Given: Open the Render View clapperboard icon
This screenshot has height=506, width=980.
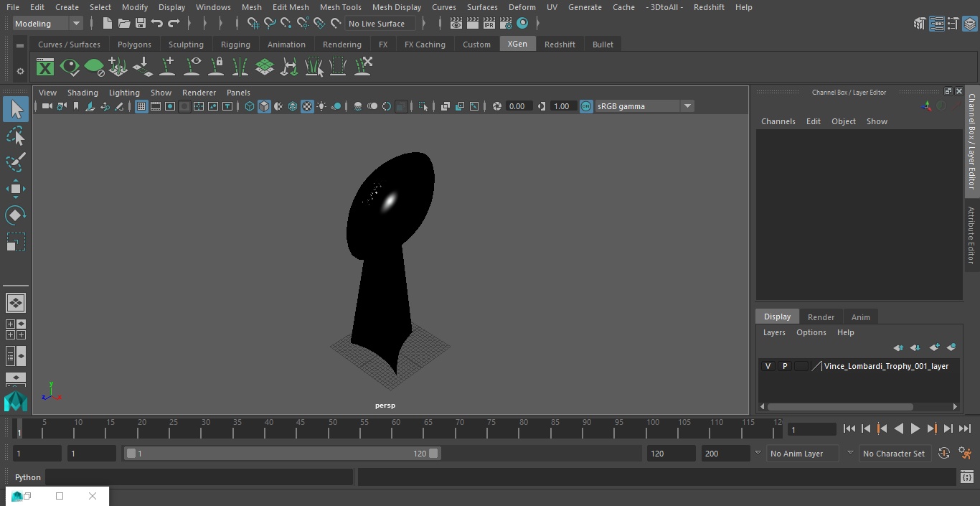Looking at the screenshot, I should [456, 24].
